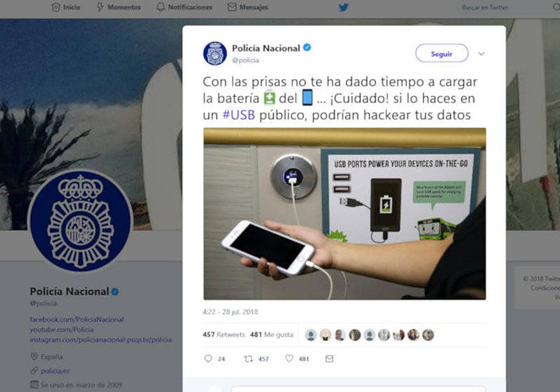Visit the policia.es website link

tap(55, 371)
